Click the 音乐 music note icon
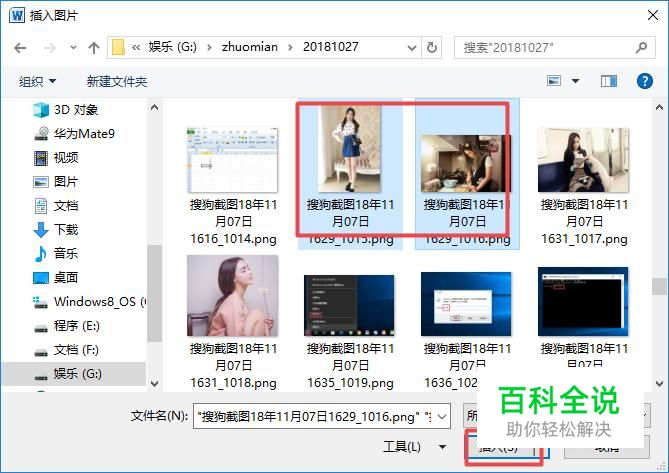The height and width of the screenshot is (473, 669). pyautogui.click(x=41, y=254)
